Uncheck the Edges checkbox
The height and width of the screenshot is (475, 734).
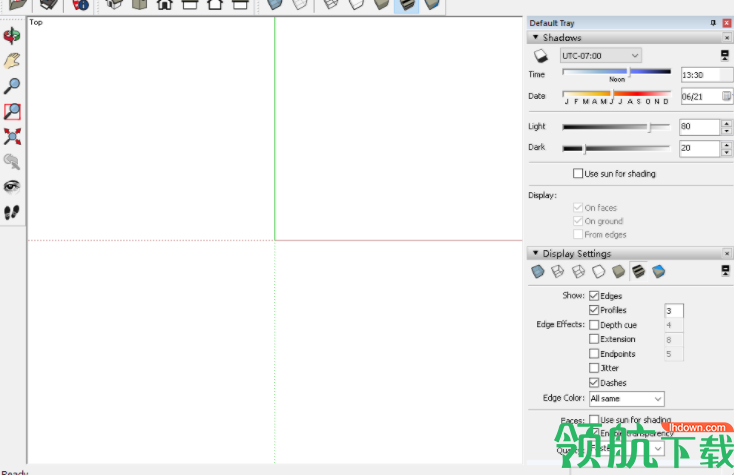coord(594,296)
